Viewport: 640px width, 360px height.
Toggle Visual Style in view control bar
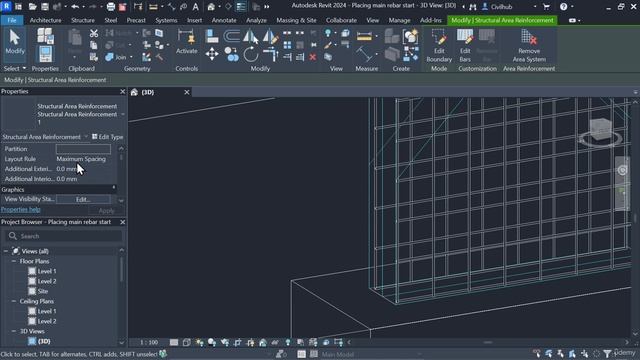pos(187,342)
